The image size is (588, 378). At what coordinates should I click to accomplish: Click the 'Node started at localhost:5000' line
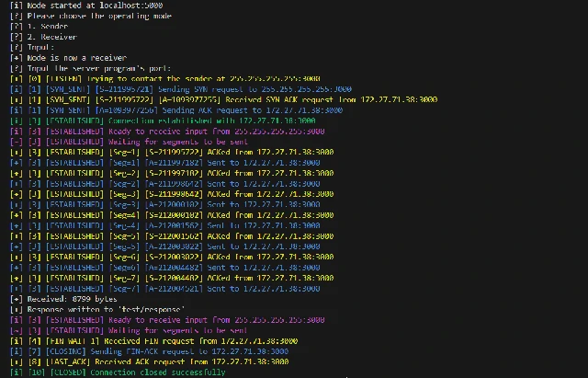86,6
